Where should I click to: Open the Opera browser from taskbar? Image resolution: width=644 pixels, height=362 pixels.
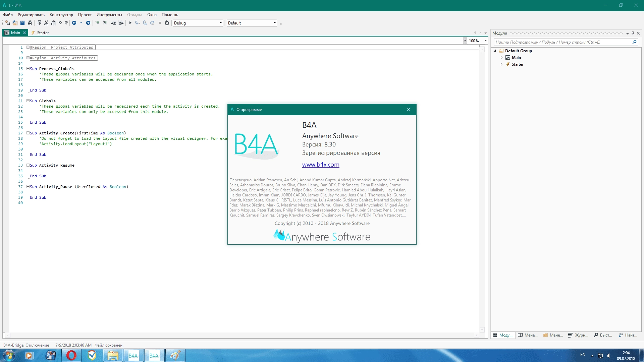point(71,355)
